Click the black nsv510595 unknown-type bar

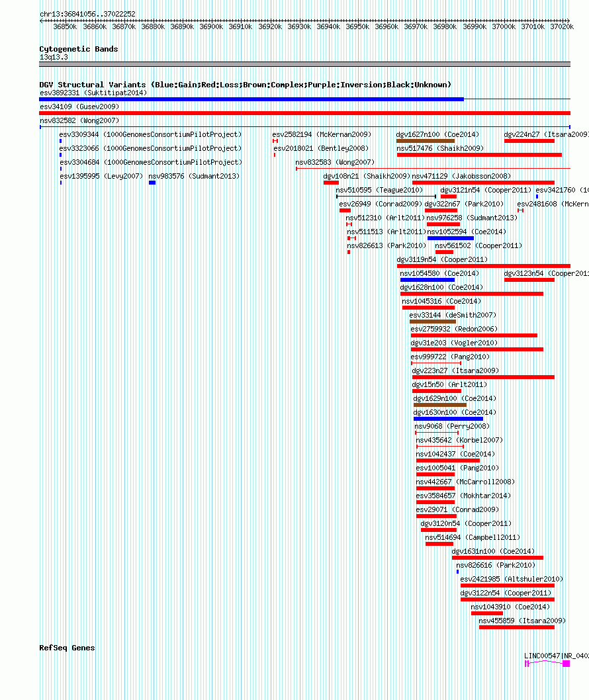[386, 197]
